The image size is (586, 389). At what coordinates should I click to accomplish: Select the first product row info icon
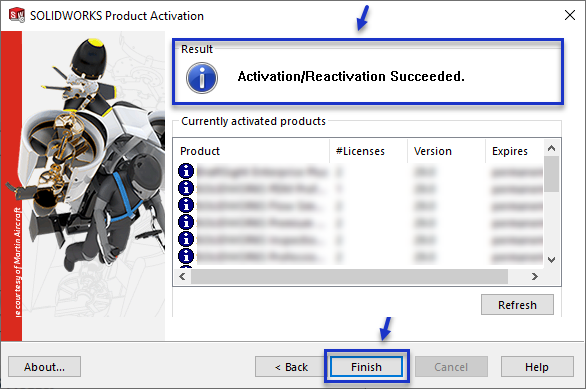click(186, 171)
